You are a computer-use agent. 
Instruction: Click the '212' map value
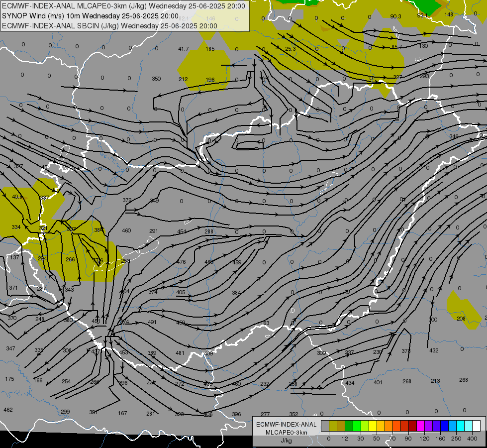coord(183,79)
